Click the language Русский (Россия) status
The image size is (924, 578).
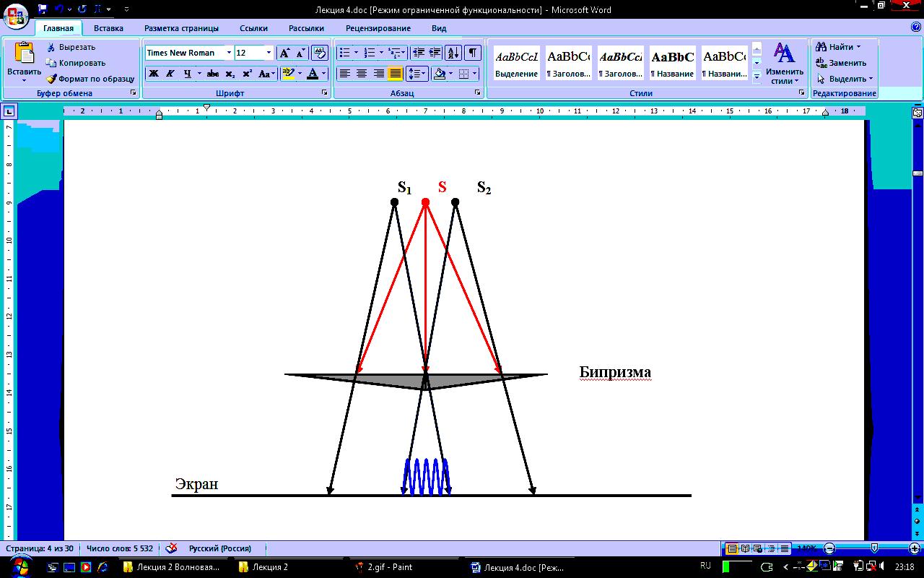[x=220, y=548]
